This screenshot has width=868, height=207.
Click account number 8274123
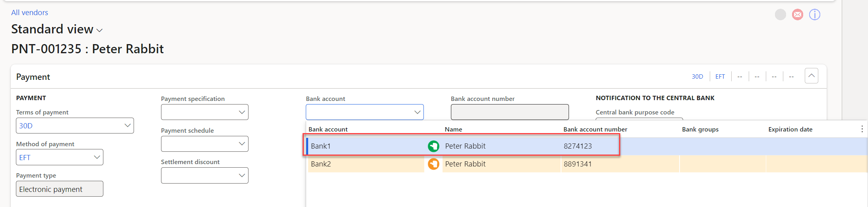pyautogui.click(x=578, y=146)
